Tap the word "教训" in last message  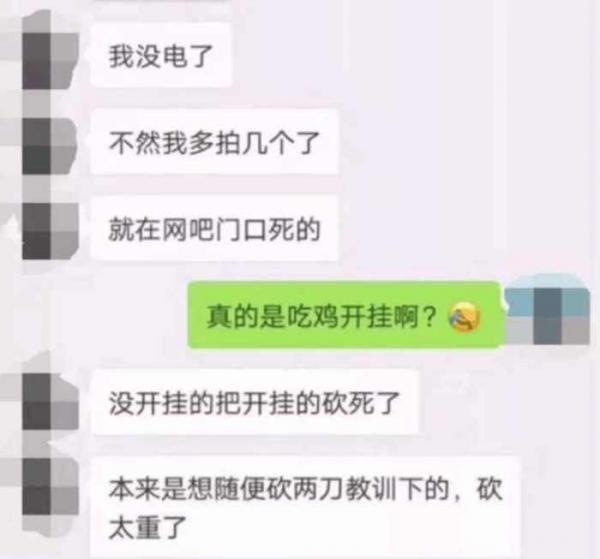[371, 490]
